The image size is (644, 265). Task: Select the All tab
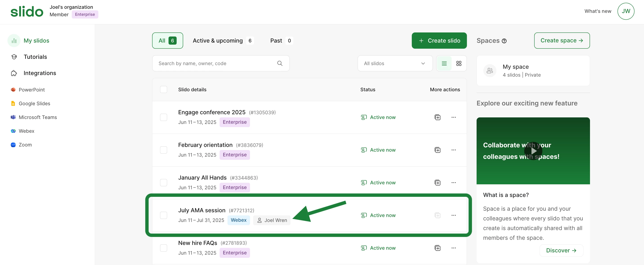click(167, 41)
